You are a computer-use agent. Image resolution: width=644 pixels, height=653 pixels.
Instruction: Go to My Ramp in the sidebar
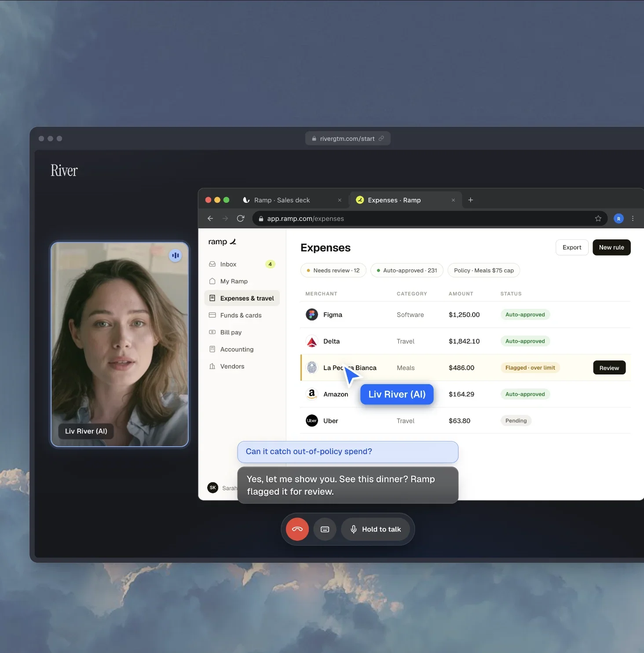[241, 281]
